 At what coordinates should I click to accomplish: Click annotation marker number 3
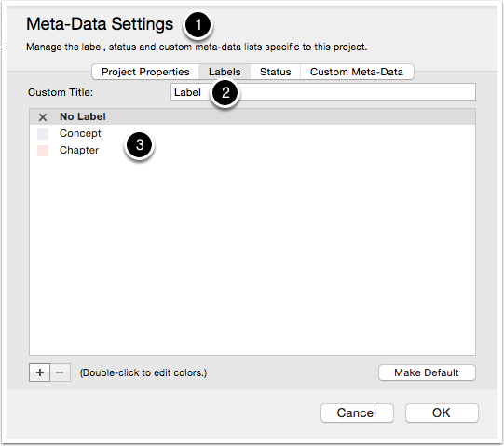click(x=140, y=145)
